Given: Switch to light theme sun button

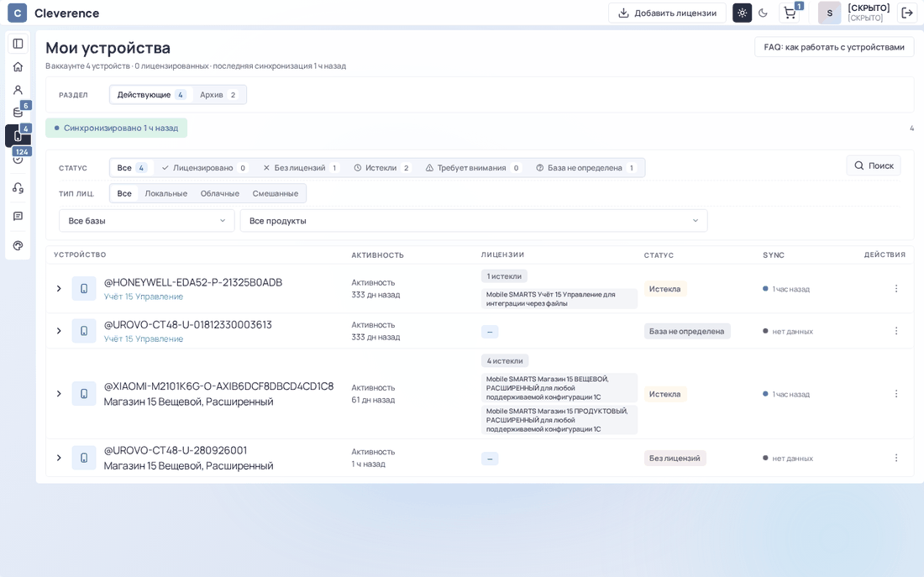Looking at the screenshot, I should click(x=742, y=13).
